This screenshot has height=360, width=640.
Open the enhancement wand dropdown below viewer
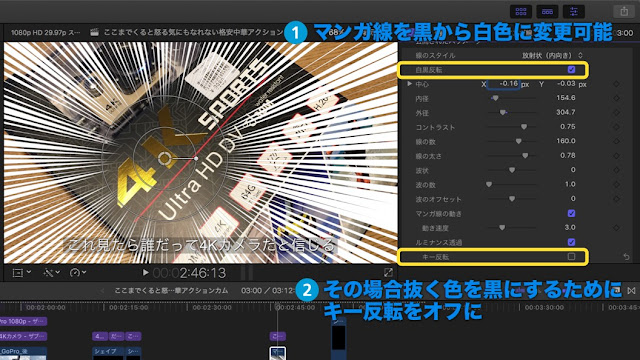52,272
